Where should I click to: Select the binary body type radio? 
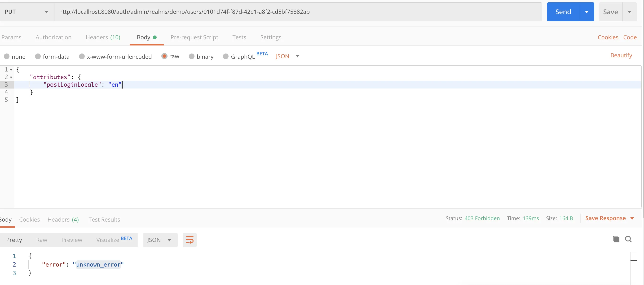coord(191,56)
